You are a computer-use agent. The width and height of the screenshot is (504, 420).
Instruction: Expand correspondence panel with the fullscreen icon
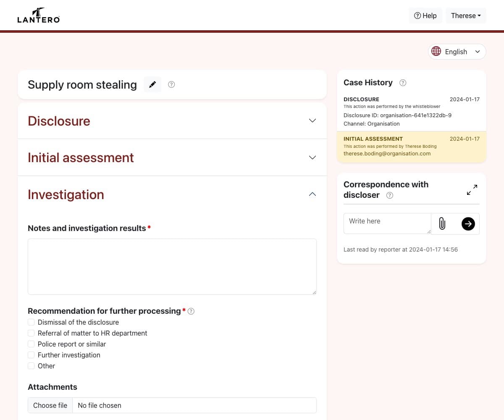[472, 189]
